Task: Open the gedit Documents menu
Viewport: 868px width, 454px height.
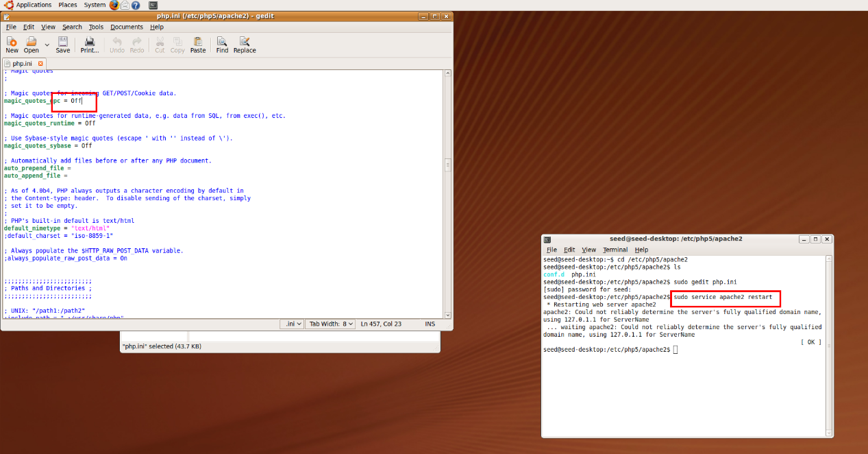Action: (127, 27)
